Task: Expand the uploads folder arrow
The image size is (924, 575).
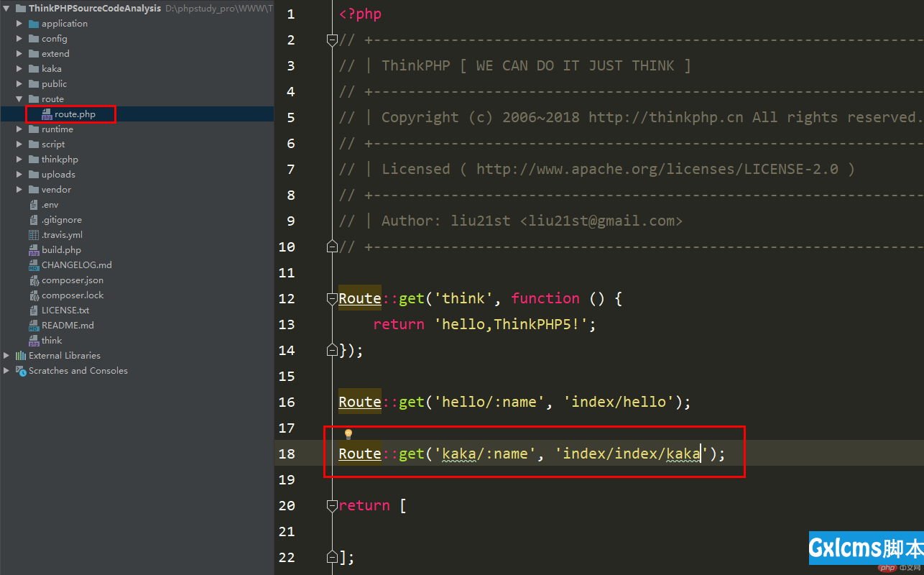Action: pos(20,175)
